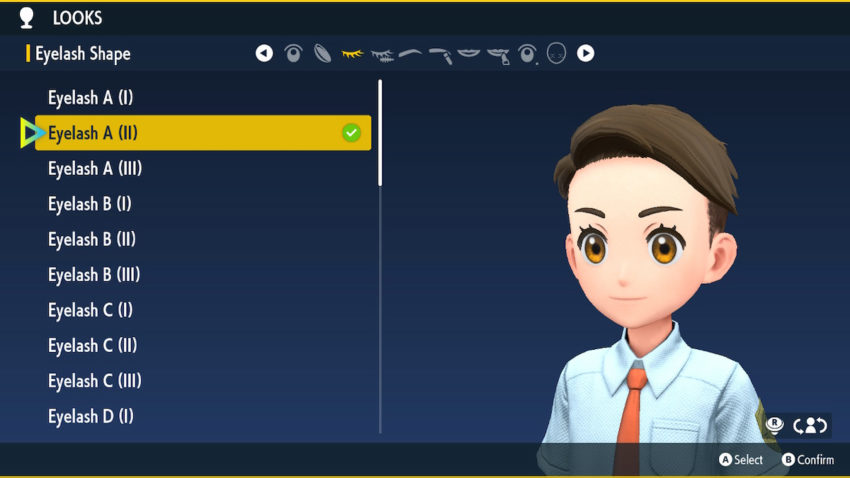Screen dimensions: 850x478
Task: Open the mouth shape category icon
Action: coord(469,53)
